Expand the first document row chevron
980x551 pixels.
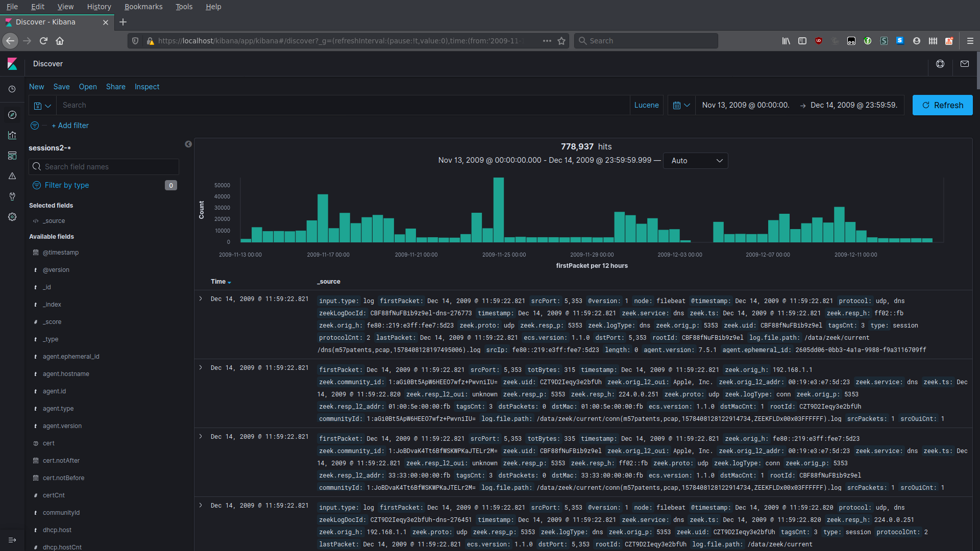[x=200, y=299]
